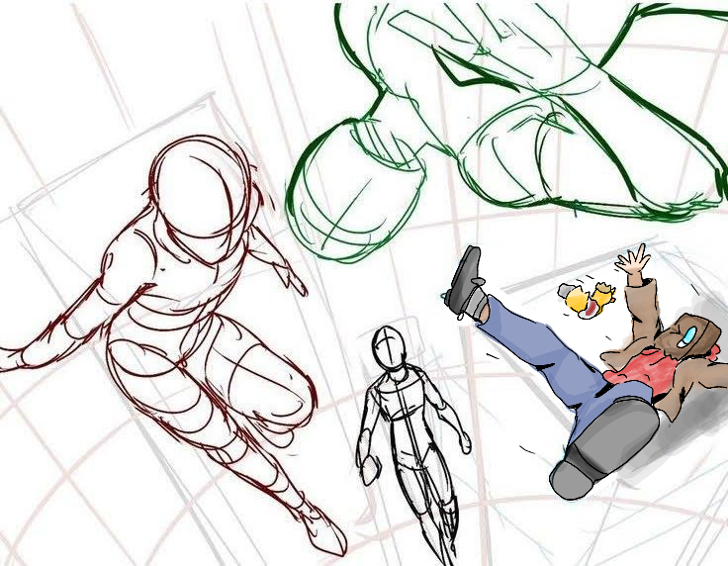Click the raised open hand of falling character

click(632, 262)
